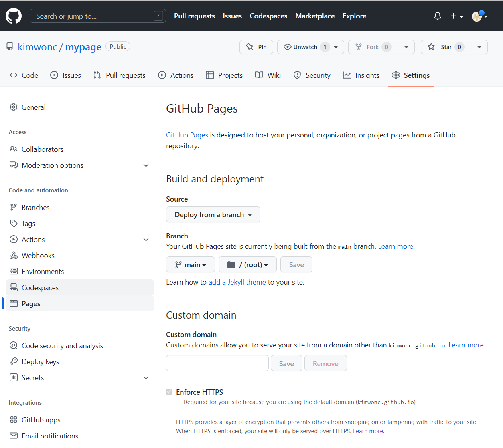Go to Pull requests in top navigation

click(x=195, y=16)
